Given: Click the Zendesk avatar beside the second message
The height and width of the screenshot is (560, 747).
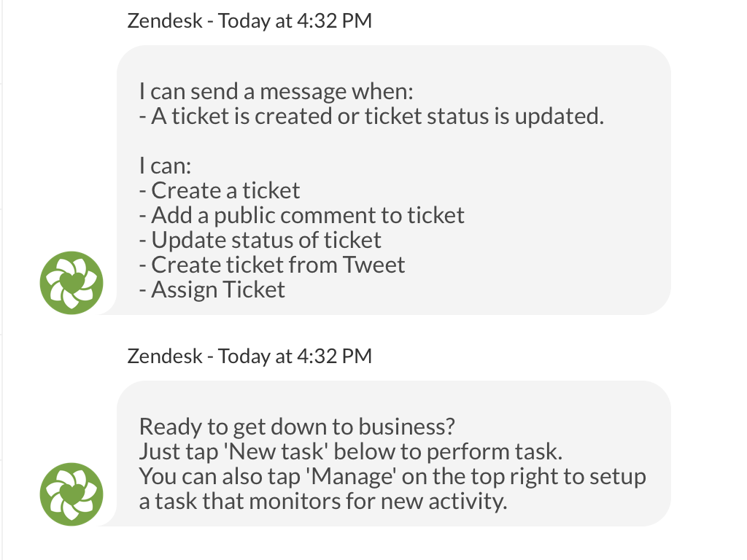Looking at the screenshot, I should (x=71, y=494).
